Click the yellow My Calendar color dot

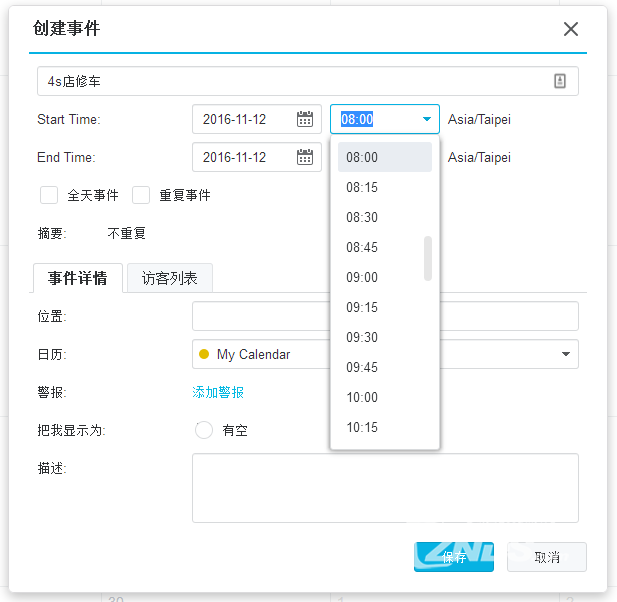[204, 354]
